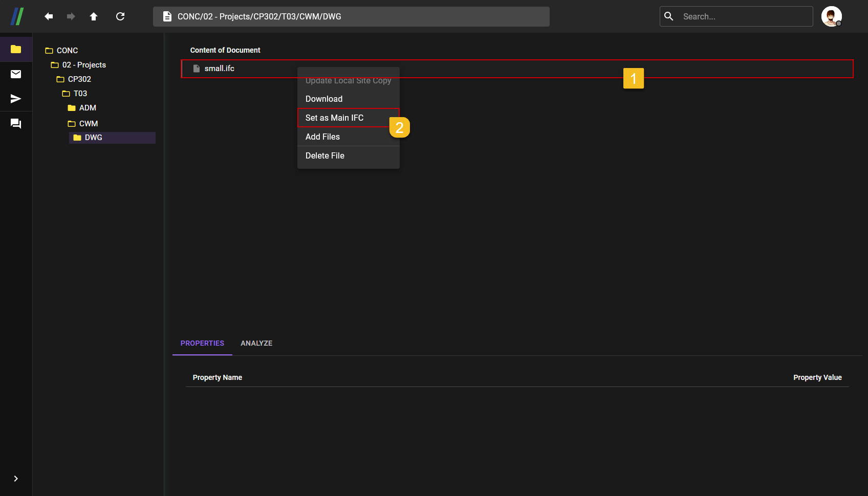Choose Download from context menu
Image resolution: width=868 pixels, height=496 pixels.
[324, 99]
